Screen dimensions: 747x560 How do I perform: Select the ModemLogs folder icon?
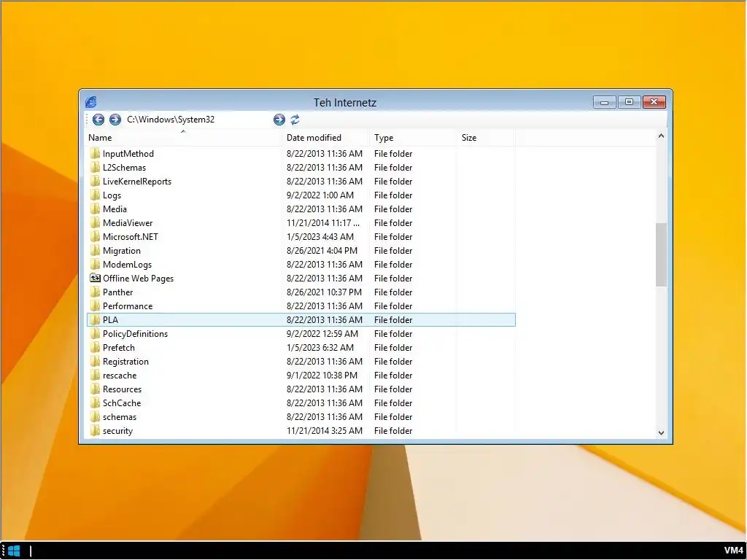[x=95, y=264]
